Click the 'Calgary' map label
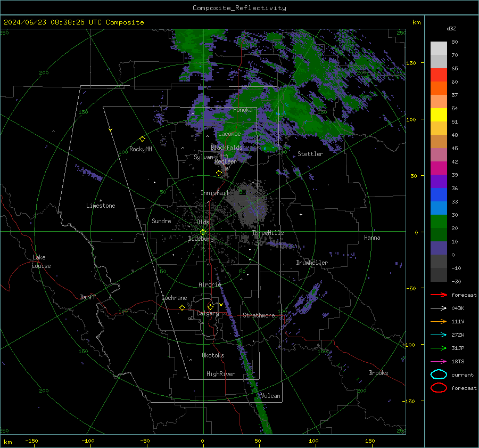Viewport: 479px width, 448px height. coord(208,313)
